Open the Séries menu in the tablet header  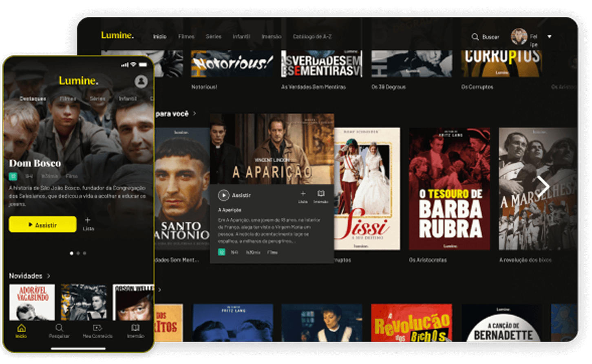point(214,37)
